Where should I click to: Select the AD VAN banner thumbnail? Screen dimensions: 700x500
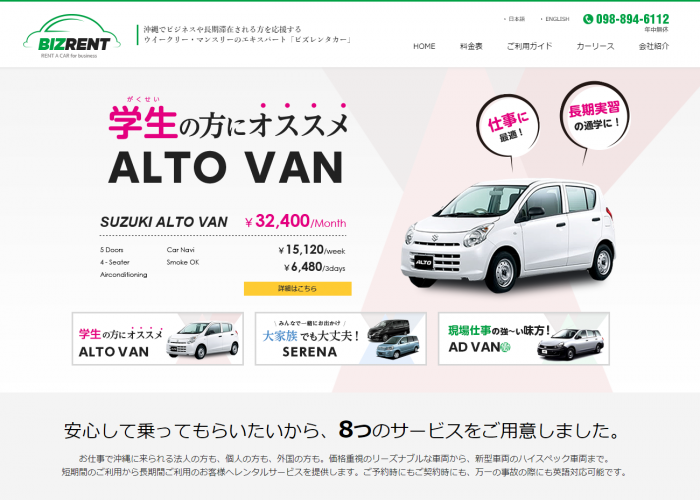point(524,338)
